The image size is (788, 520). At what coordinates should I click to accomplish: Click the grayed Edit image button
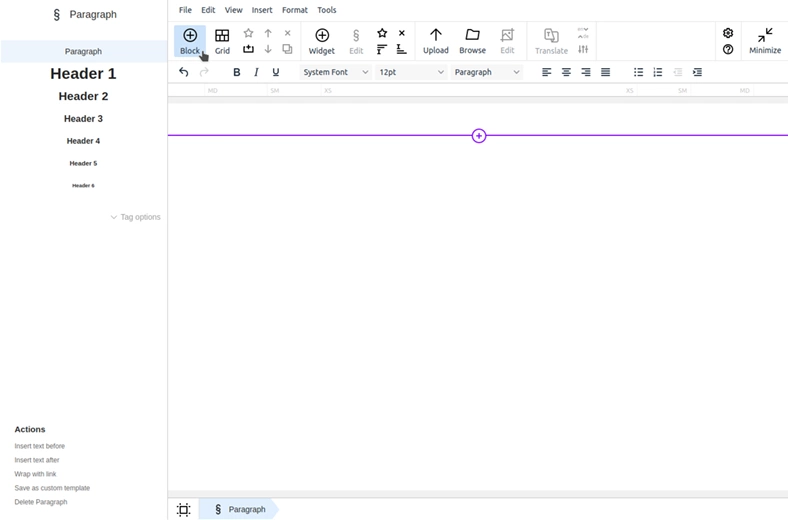click(507, 41)
